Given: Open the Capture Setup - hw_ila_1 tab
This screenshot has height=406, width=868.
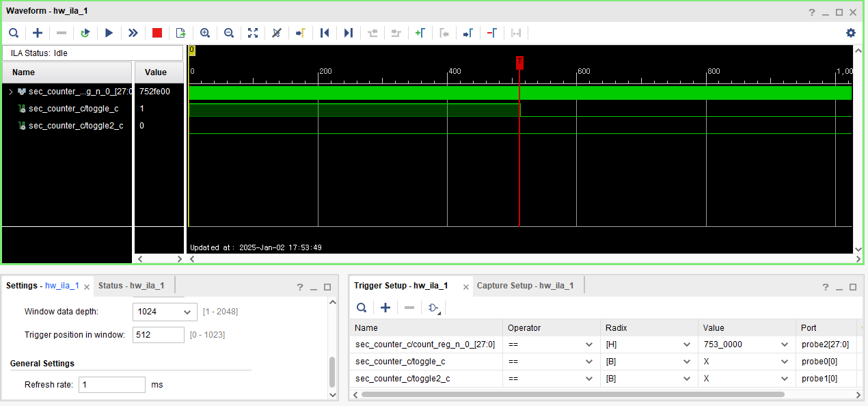Looking at the screenshot, I should pos(525,286).
